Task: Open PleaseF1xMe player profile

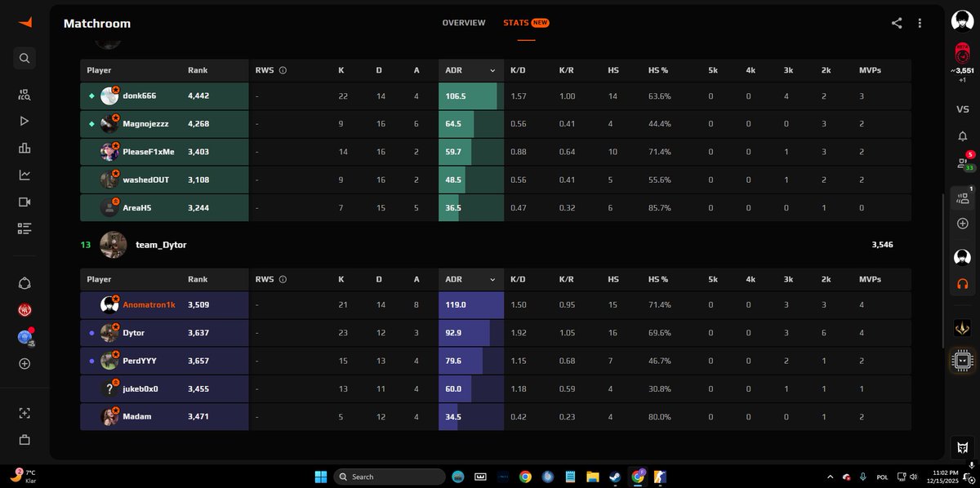Action: (149, 152)
